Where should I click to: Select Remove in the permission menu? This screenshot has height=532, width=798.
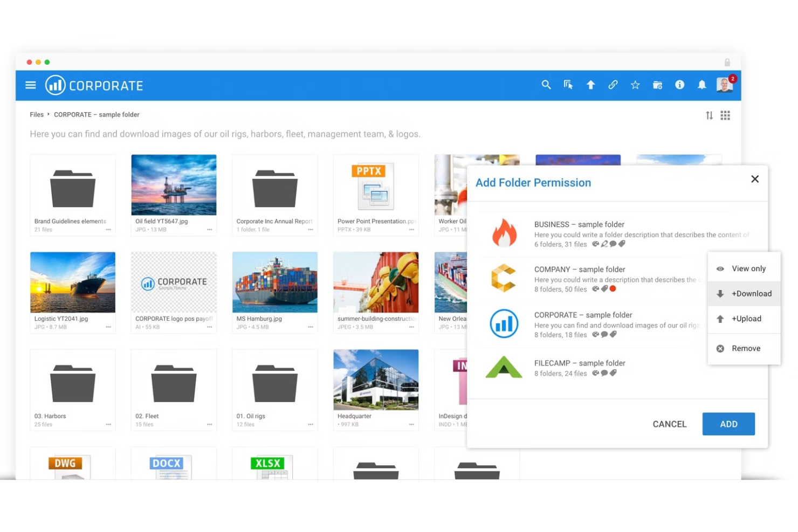pos(744,348)
